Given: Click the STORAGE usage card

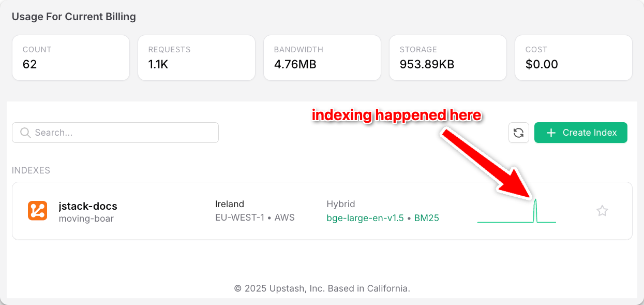Looking at the screenshot, I should (x=447, y=57).
